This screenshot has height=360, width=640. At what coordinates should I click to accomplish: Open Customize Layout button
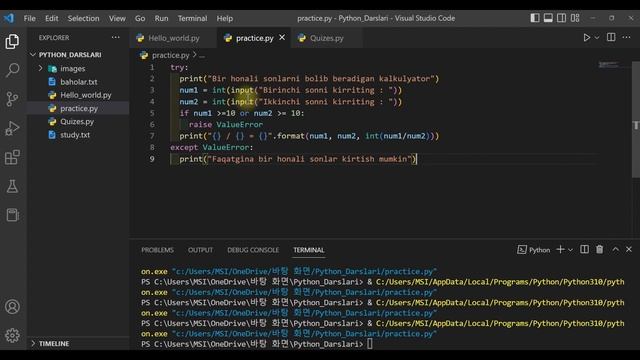click(575, 18)
